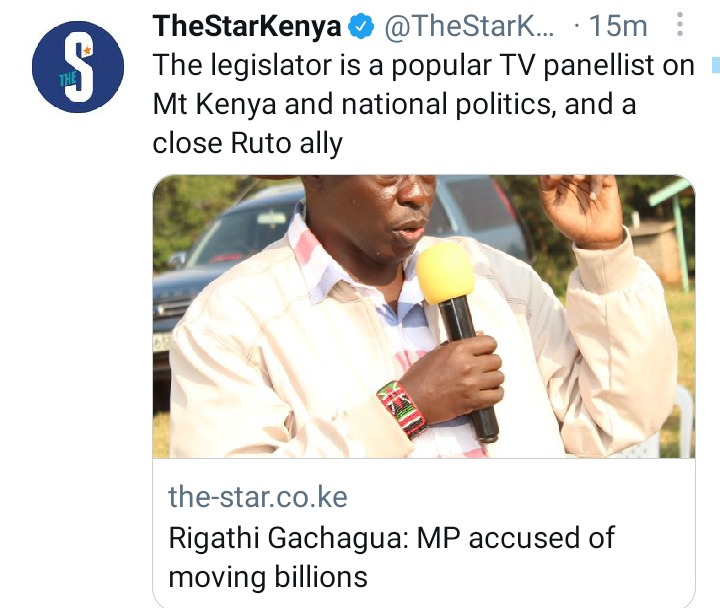
Task: Click the star on the avatar's S logo
Action: pyautogui.click(x=87, y=50)
